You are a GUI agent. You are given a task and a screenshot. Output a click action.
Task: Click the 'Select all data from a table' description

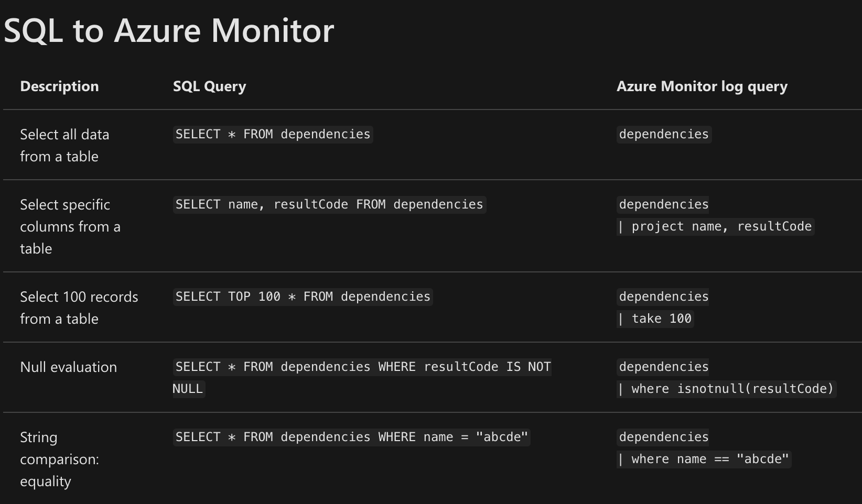click(64, 145)
